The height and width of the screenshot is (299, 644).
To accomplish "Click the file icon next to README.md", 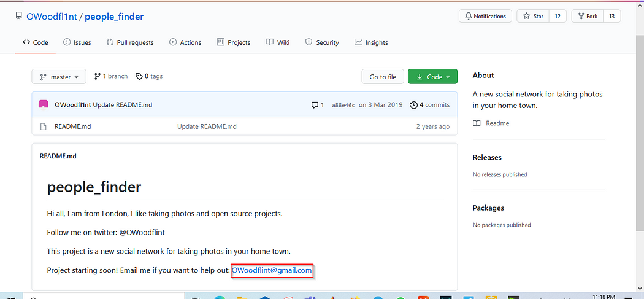I will point(43,126).
